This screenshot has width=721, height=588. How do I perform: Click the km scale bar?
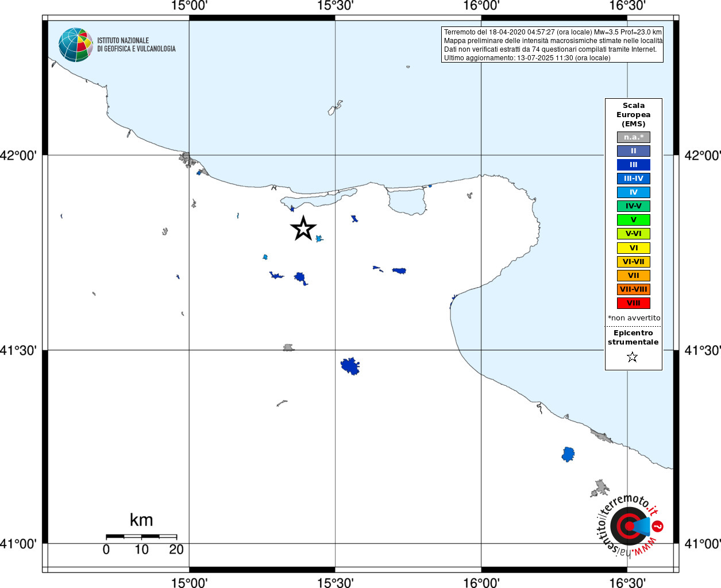click(x=141, y=536)
